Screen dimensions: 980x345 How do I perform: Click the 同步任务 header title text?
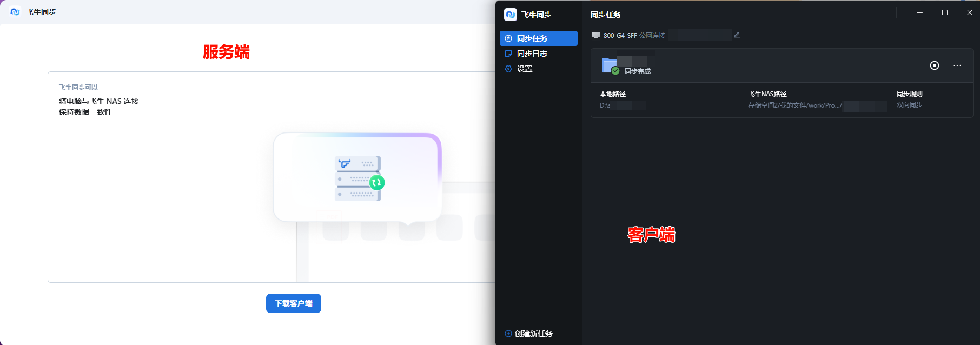point(606,15)
